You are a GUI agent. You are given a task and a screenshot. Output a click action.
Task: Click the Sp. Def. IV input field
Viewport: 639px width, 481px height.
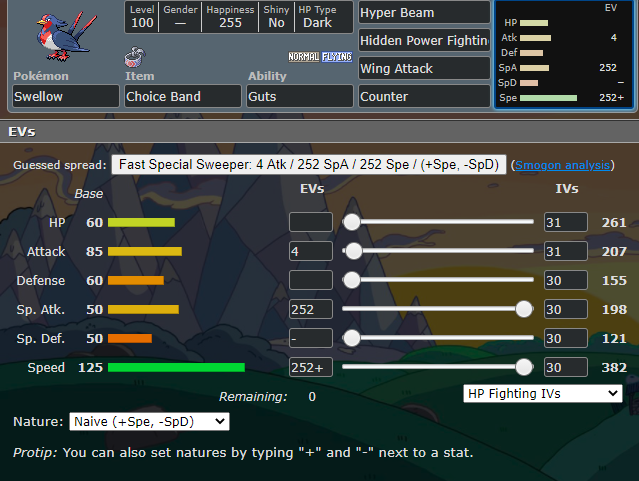tap(566, 338)
